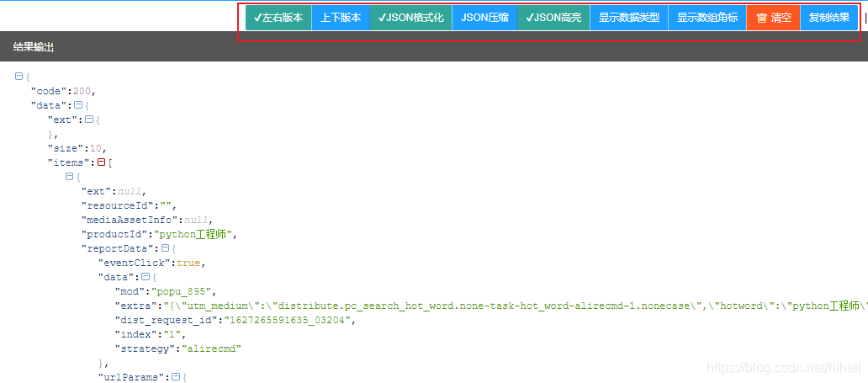Click the "mod" key
The width and height of the screenshot is (868, 383).
(x=130, y=291)
